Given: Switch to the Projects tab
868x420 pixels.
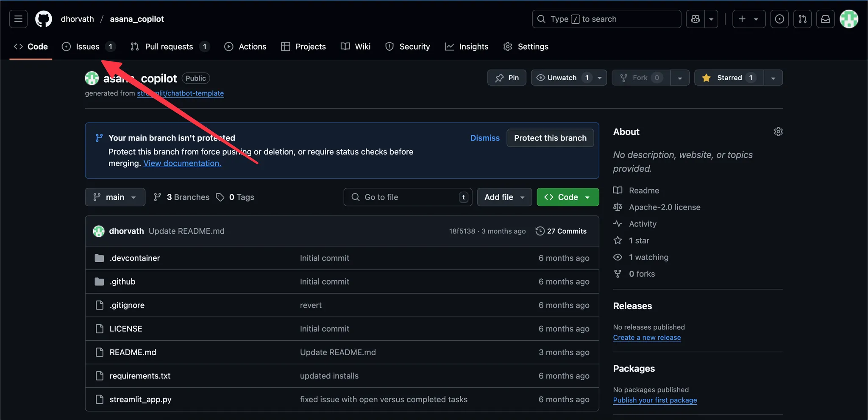Looking at the screenshot, I should (x=303, y=47).
